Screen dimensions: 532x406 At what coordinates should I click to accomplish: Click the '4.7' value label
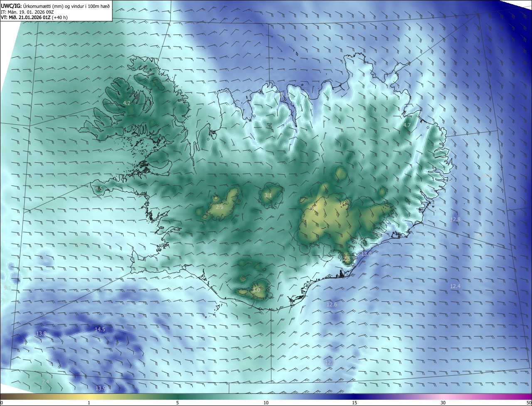(x=407, y=125)
